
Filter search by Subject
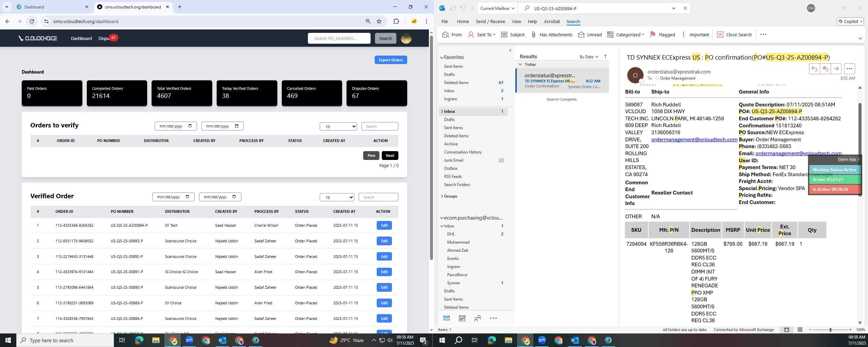tap(513, 35)
